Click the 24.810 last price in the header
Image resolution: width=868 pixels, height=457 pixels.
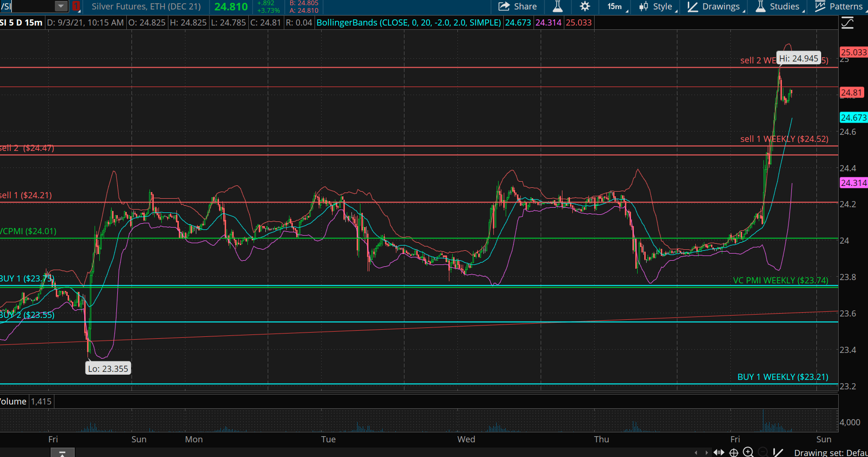[231, 7]
